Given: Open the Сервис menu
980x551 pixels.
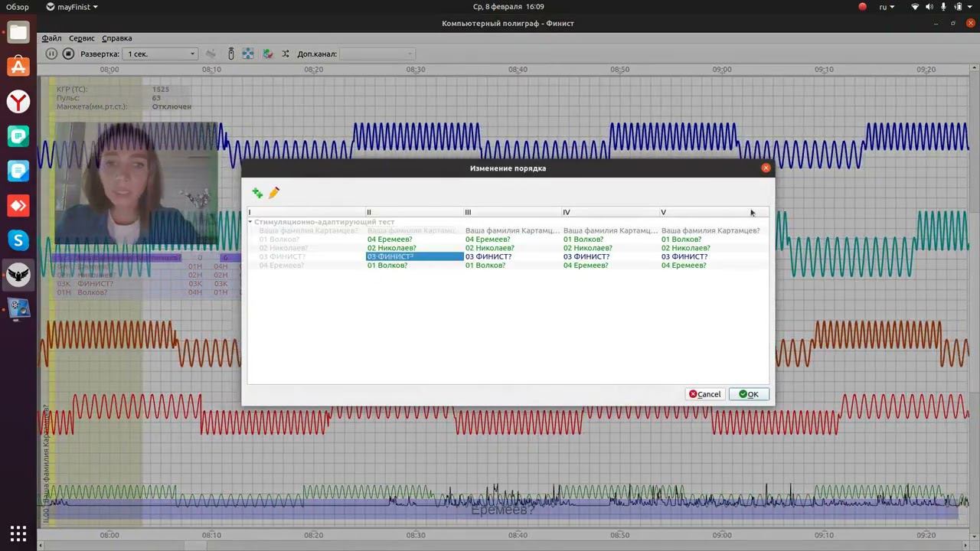Looking at the screenshot, I should point(82,38).
